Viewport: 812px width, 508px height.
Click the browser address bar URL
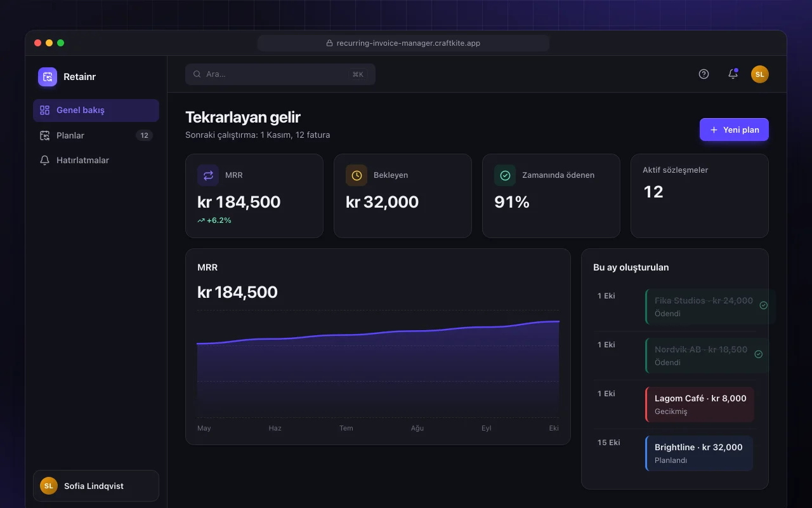[x=403, y=43]
